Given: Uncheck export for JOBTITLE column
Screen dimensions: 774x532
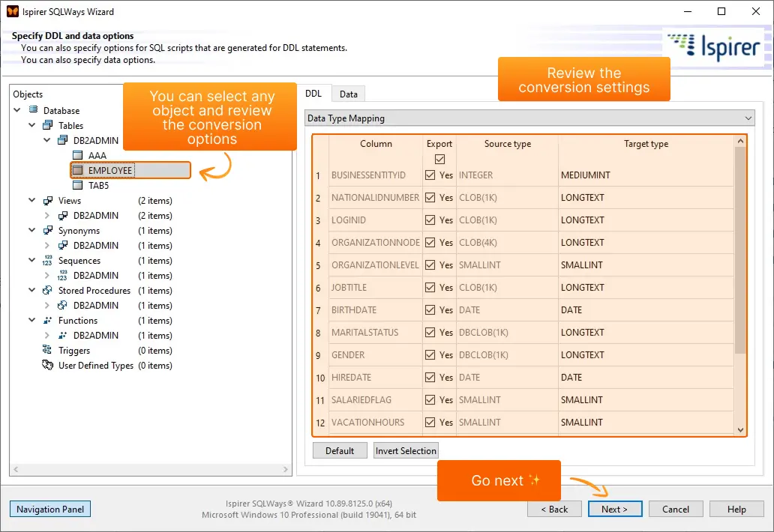Looking at the screenshot, I should [430, 288].
